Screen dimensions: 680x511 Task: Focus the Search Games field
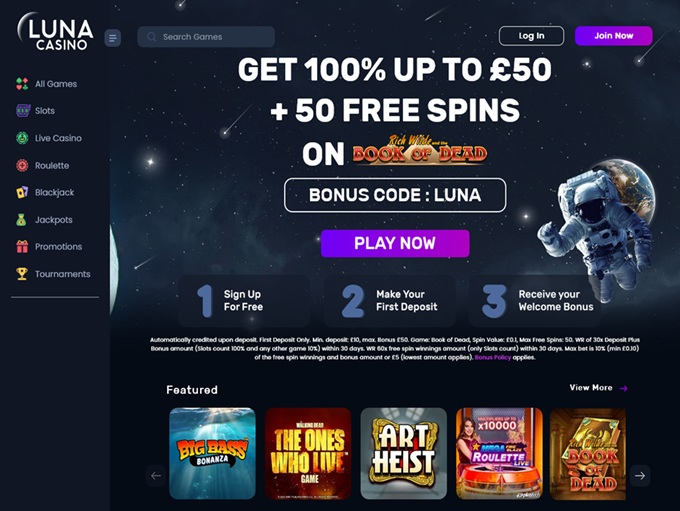206,37
